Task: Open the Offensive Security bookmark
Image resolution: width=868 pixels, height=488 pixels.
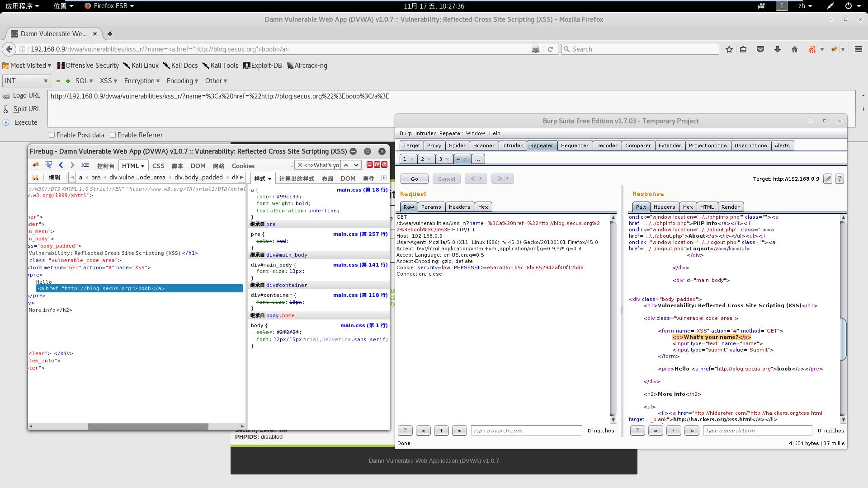Action: (88, 66)
